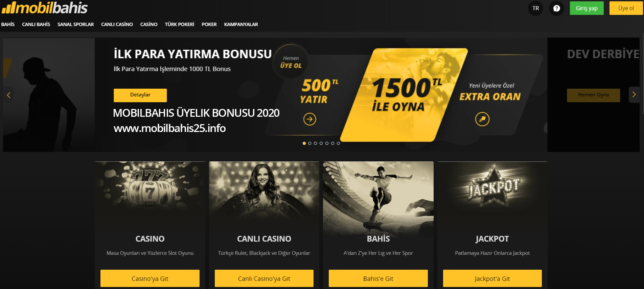Click the Casino'ya Git button
The image size is (644, 289).
coord(150,279)
